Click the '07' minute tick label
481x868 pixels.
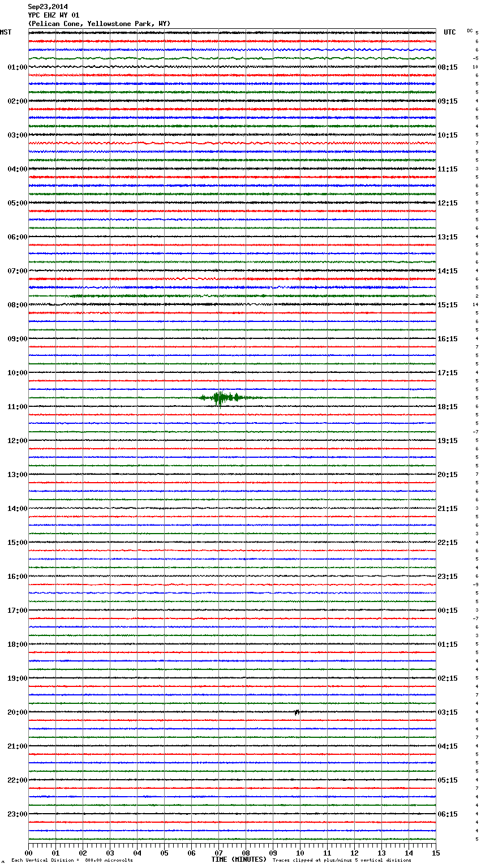click(x=218, y=853)
